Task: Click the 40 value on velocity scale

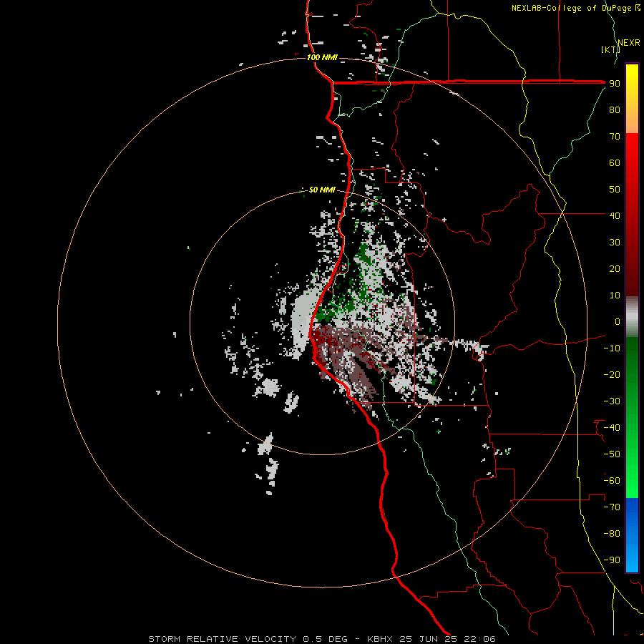Action: 615,215
